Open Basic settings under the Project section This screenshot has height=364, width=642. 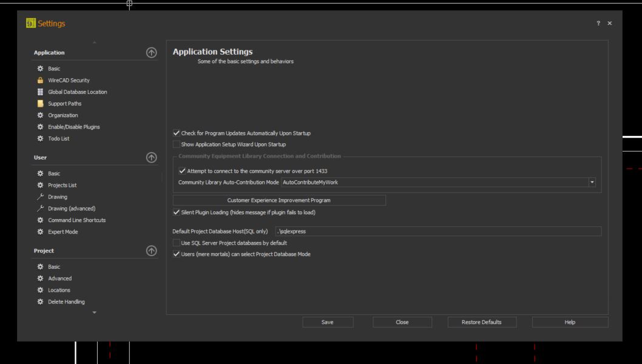point(54,267)
